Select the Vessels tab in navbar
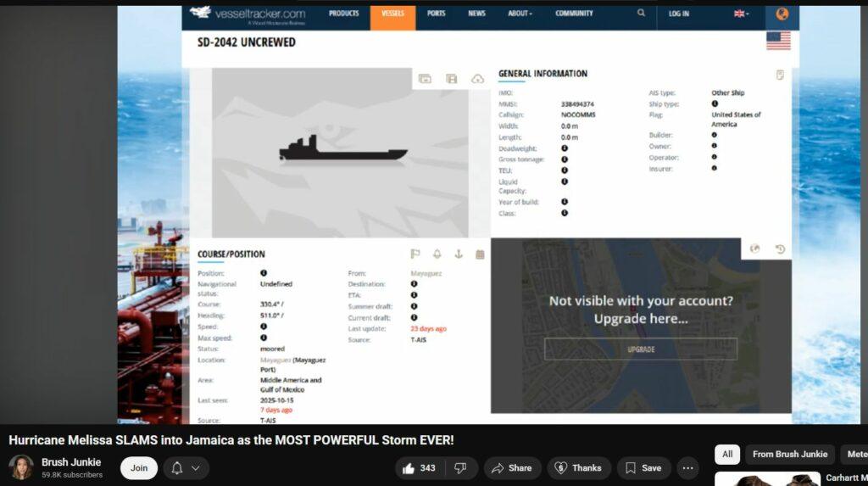This screenshot has height=486, width=868. coord(392,14)
